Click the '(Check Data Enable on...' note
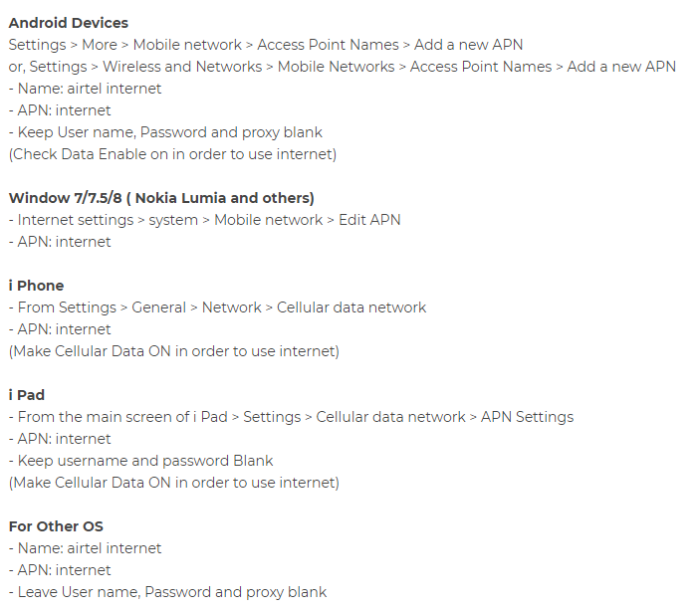Viewport: 700px width, 612px height. pyautogui.click(x=173, y=154)
